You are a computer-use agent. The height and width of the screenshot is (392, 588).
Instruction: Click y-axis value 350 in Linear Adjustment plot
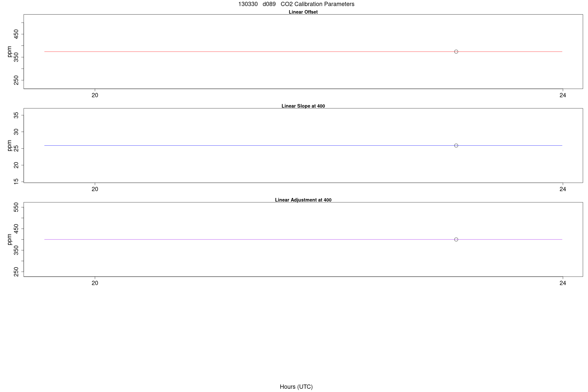(16, 250)
